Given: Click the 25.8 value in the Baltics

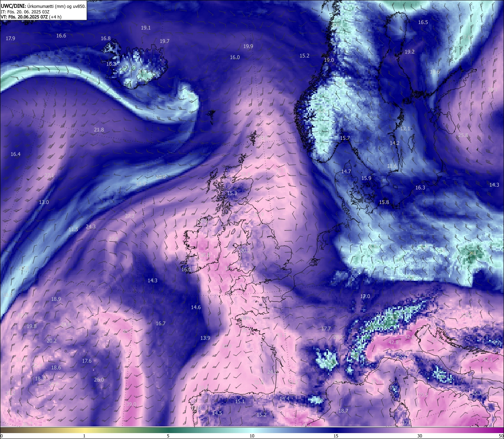Looking at the screenshot, I should [x=463, y=135].
